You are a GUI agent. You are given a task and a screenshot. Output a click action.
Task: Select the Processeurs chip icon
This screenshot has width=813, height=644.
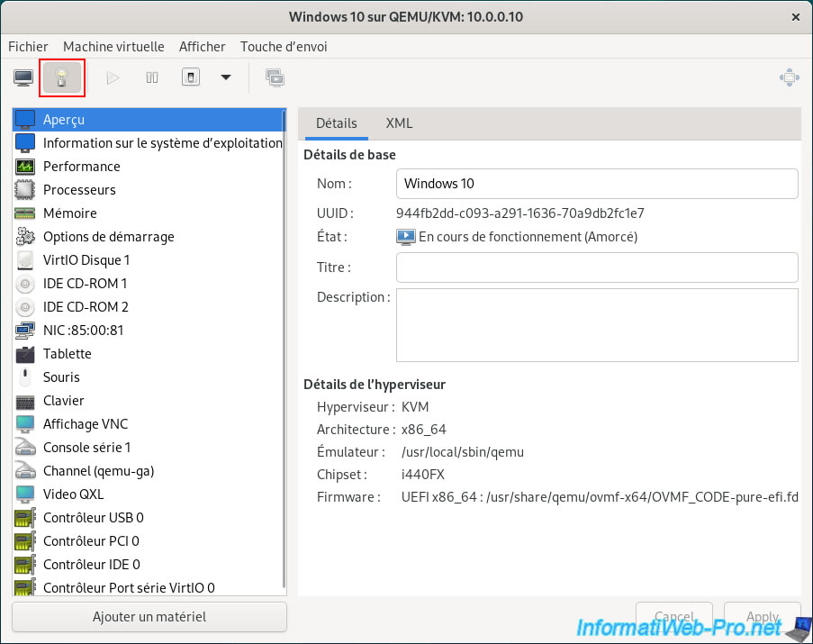tap(25, 190)
